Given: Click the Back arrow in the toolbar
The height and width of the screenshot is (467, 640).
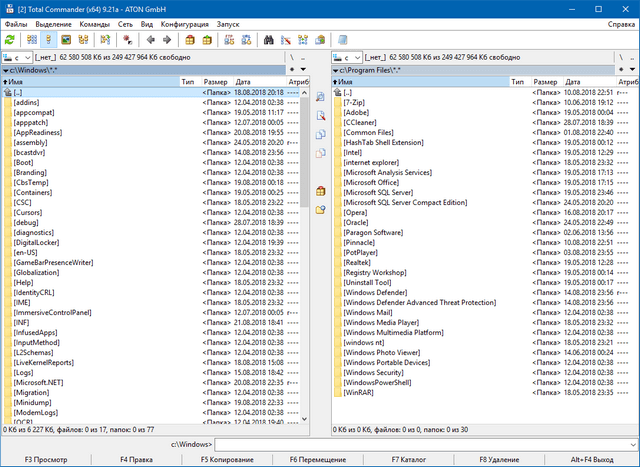Looking at the screenshot, I should tap(149, 40).
